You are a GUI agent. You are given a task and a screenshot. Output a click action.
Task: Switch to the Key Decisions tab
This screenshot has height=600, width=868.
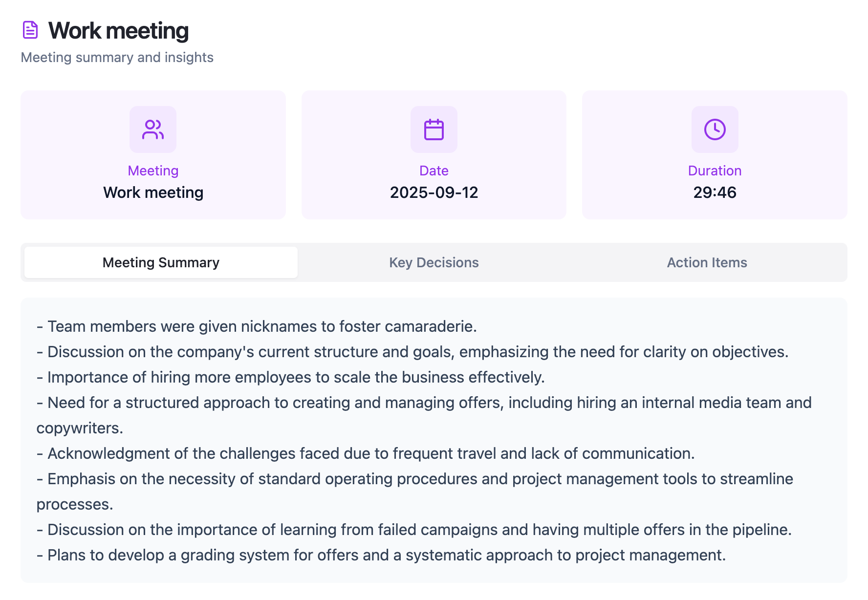click(434, 262)
